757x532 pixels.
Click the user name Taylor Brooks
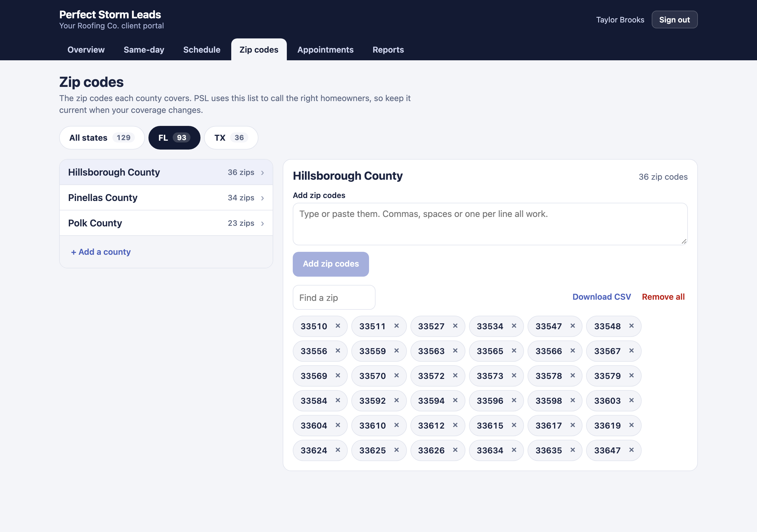[620, 20]
